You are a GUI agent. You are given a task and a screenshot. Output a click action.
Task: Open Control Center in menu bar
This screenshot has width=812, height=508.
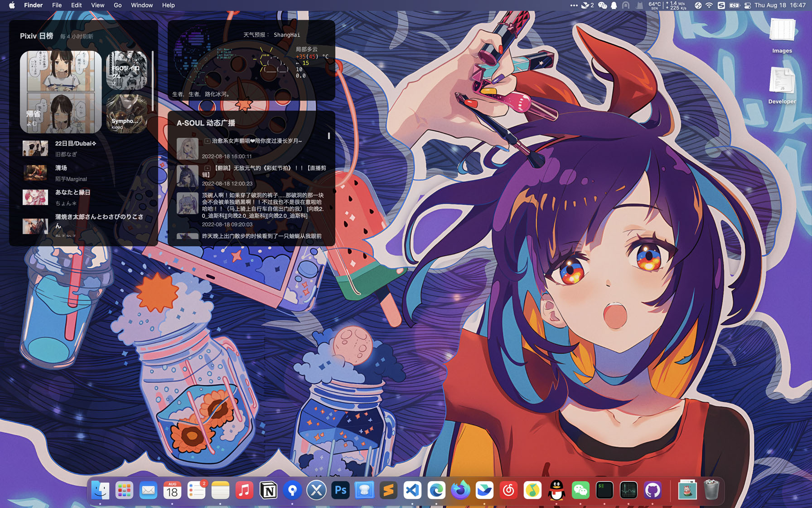click(747, 5)
